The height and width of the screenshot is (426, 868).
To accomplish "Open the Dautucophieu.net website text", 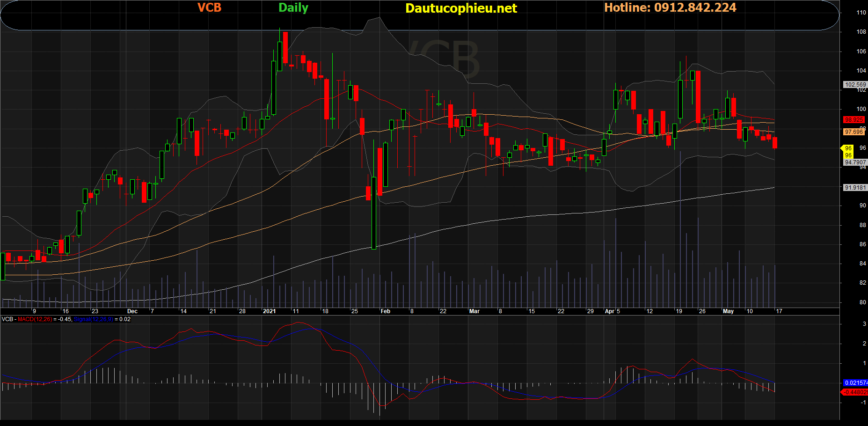I will (461, 8).
